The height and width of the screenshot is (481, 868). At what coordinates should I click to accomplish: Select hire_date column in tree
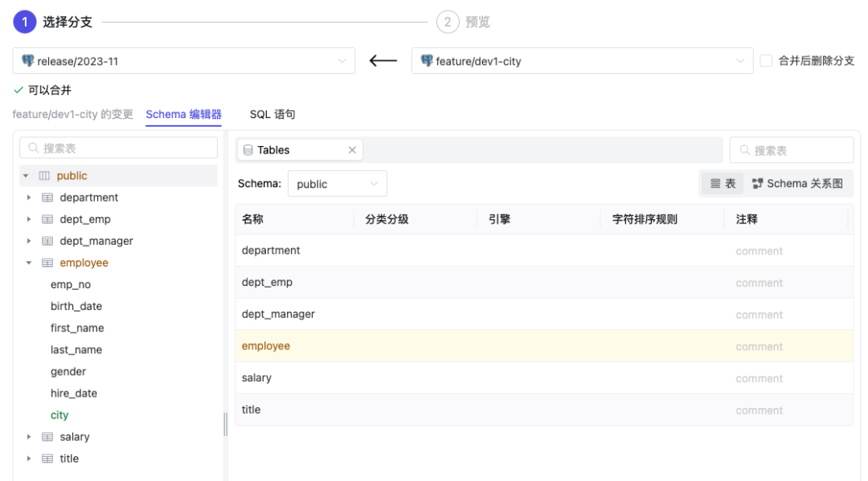[x=74, y=393]
